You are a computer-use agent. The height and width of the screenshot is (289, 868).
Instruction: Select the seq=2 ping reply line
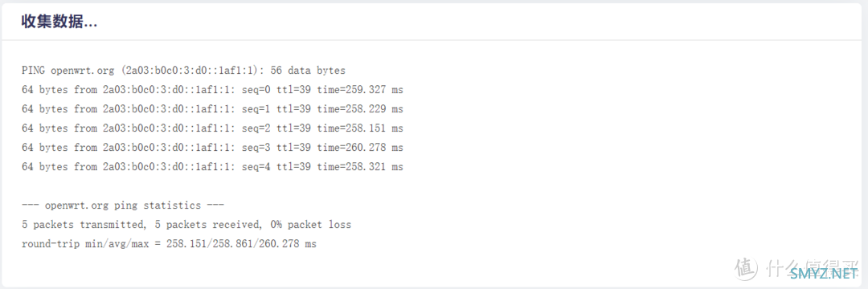(212, 128)
